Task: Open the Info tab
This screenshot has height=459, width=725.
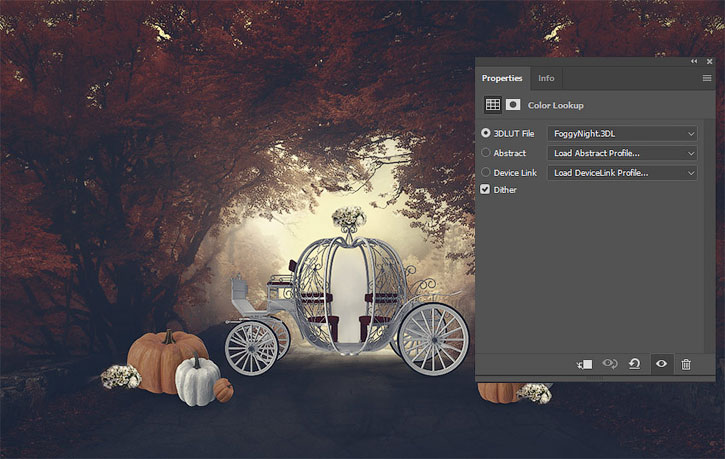Action: (546, 78)
